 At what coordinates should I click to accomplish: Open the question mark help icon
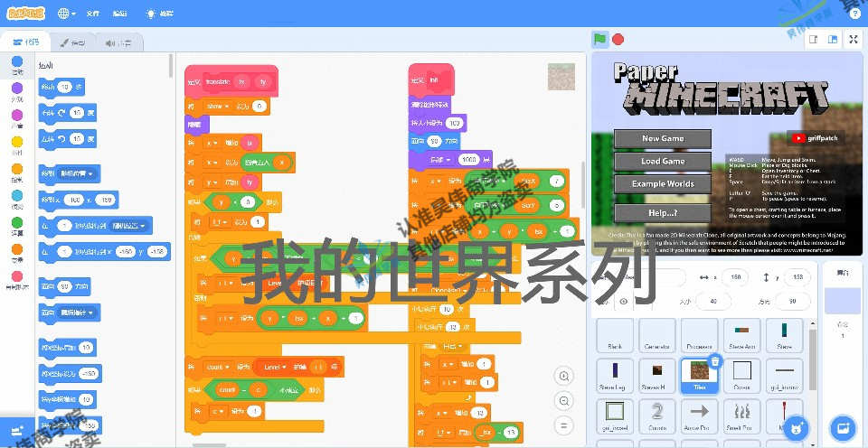pos(855,14)
